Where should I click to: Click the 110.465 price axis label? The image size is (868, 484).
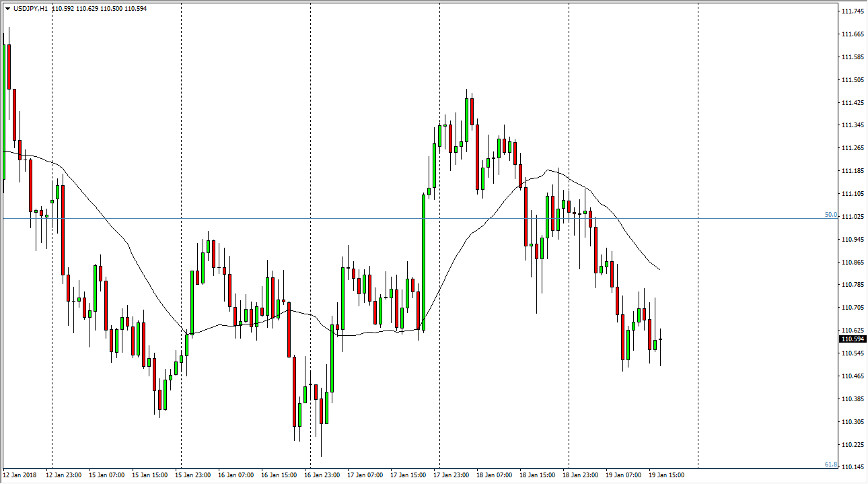click(853, 376)
